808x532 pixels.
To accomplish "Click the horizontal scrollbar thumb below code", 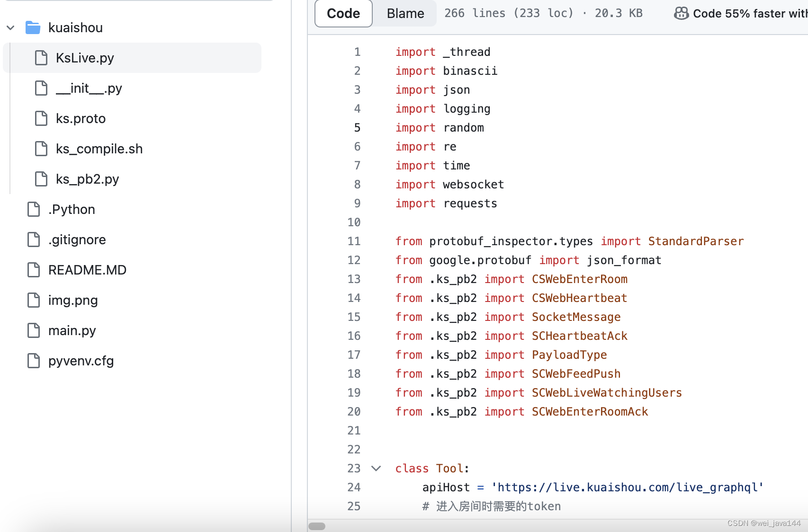I will point(317,526).
